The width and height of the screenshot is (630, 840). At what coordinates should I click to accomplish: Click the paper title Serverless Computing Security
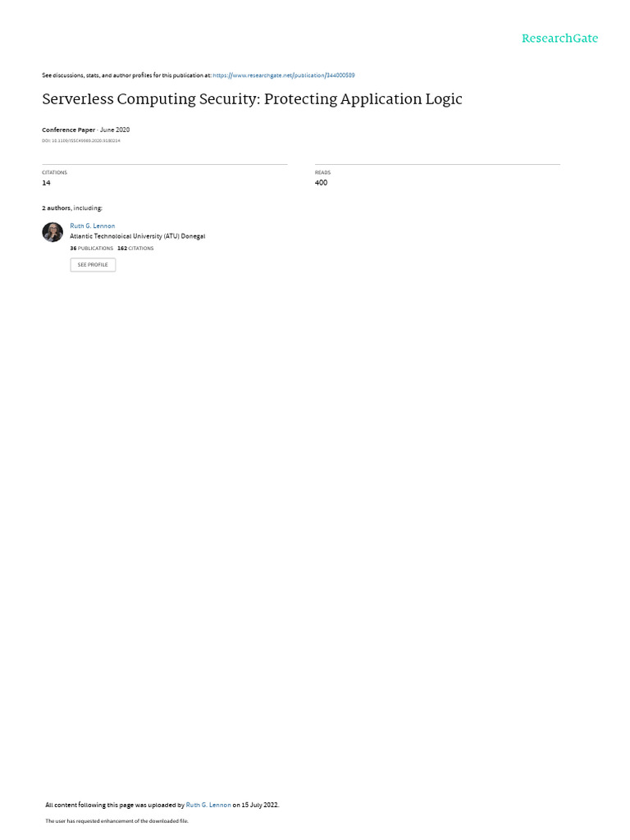click(252, 99)
